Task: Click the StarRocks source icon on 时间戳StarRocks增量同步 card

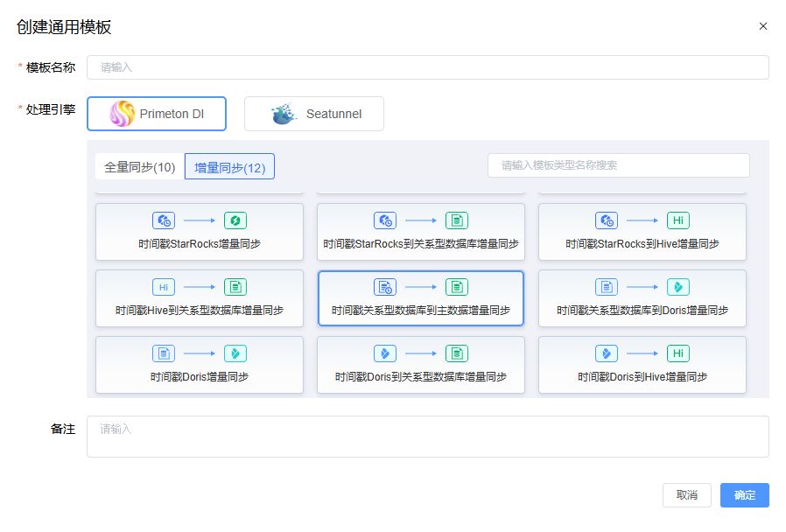Action: coord(163,220)
